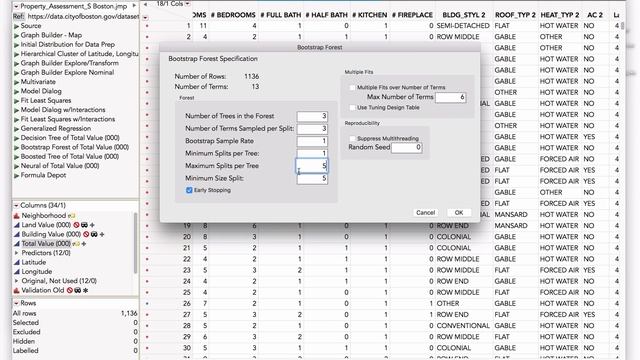Click the Number of Terms Sampled per Split field

tap(312, 129)
